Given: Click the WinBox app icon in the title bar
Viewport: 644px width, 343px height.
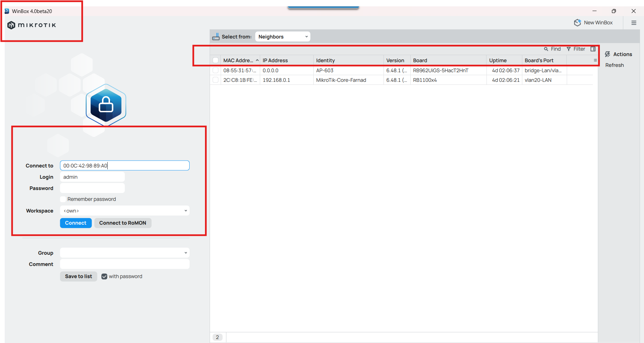Looking at the screenshot, I should [x=7, y=11].
